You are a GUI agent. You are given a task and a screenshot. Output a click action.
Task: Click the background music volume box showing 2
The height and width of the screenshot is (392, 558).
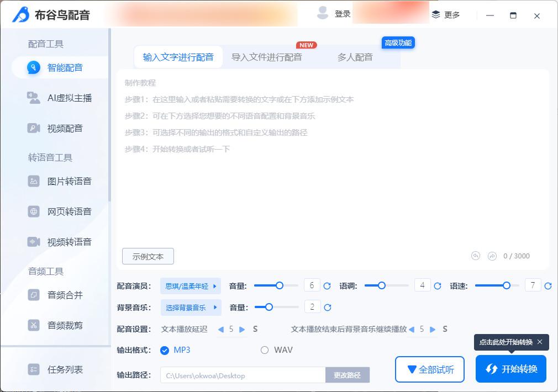click(312, 306)
